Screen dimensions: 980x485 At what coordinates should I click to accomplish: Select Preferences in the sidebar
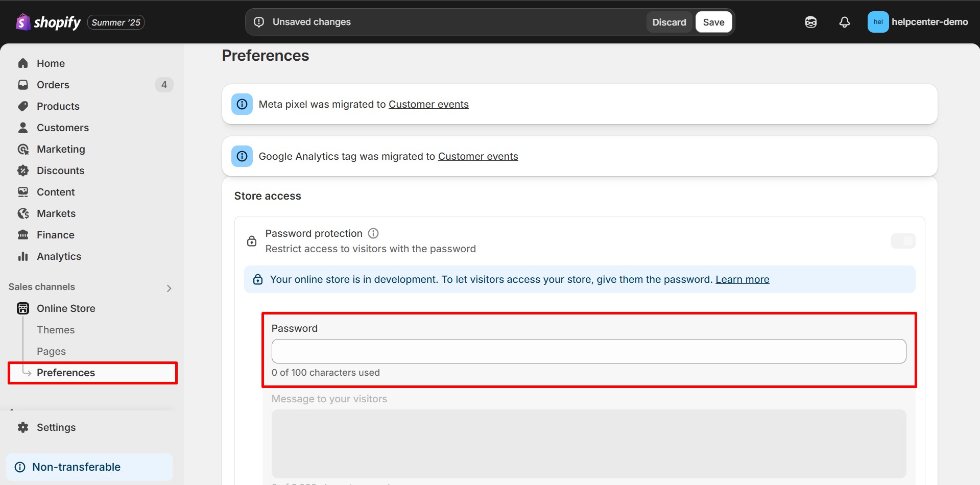pyautogui.click(x=66, y=373)
